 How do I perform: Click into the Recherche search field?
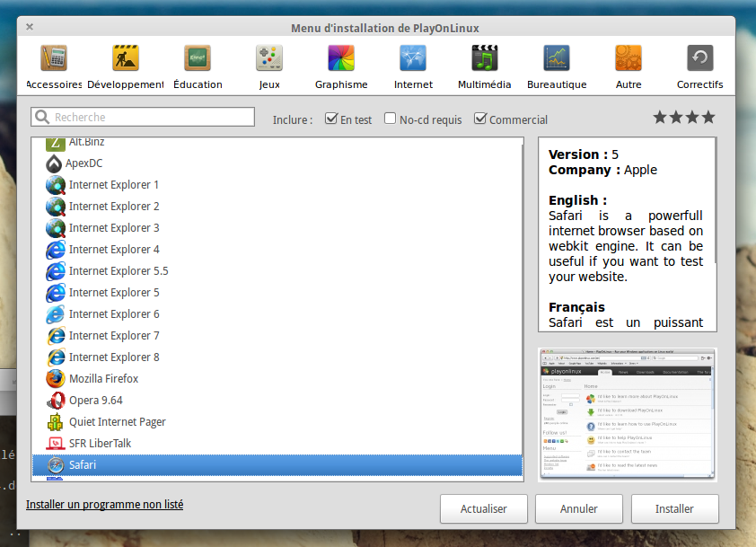(143, 117)
